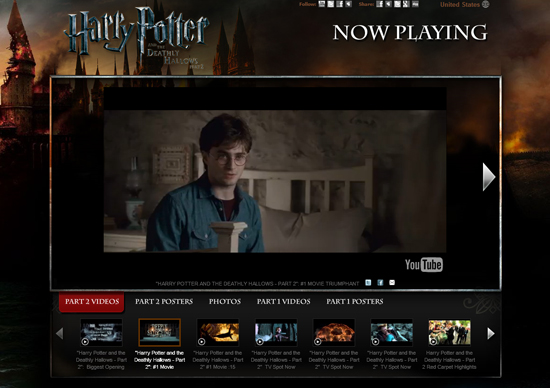This screenshot has height=388, width=550.
Task: Email the video using the envelope icon
Action: (x=392, y=282)
